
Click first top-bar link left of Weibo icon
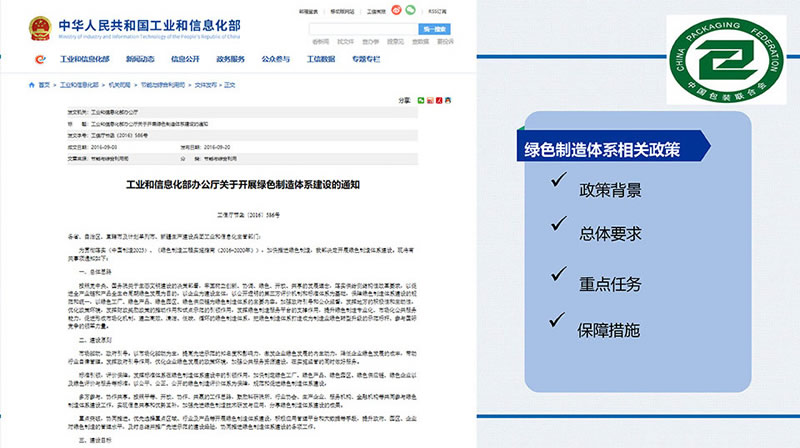tap(308, 11)
